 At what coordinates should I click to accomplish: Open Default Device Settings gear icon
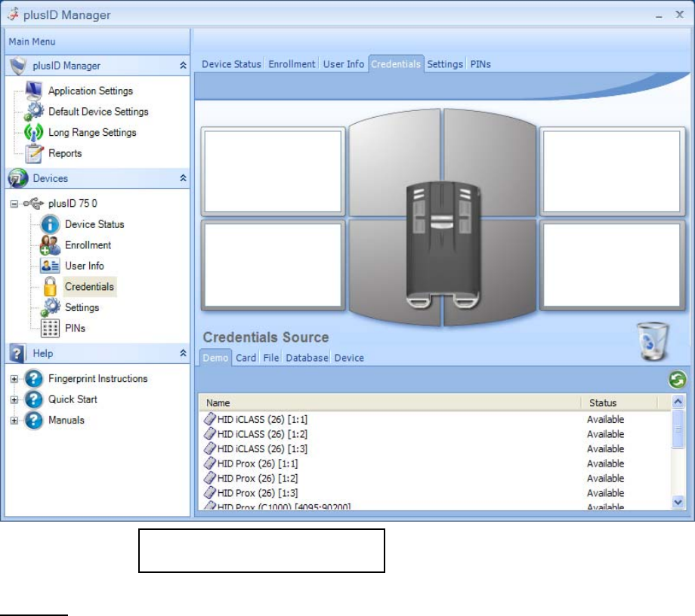35,112
